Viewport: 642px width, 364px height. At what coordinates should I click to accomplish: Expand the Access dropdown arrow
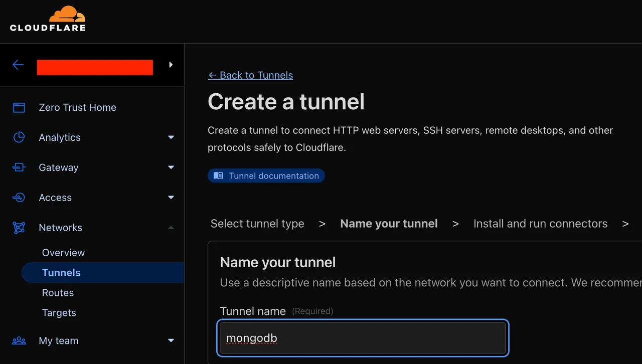click(171, 198)
